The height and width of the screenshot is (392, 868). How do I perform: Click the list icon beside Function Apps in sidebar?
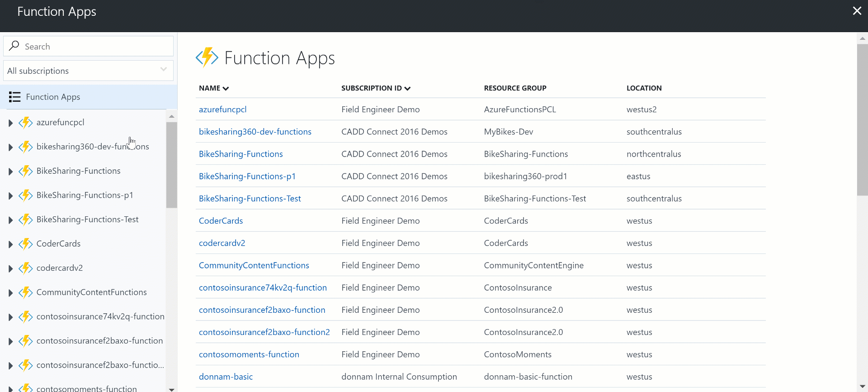(15, 97)
